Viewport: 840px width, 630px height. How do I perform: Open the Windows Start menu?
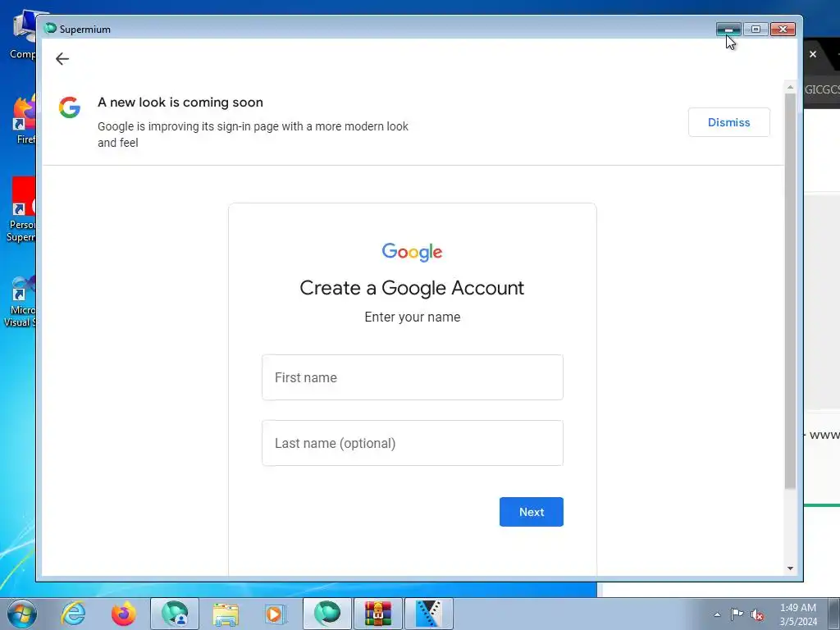(x=21, y=614)
